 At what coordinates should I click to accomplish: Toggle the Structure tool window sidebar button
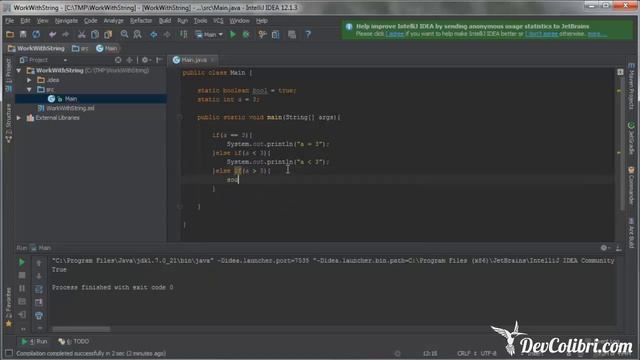click(x=8, y=123)
